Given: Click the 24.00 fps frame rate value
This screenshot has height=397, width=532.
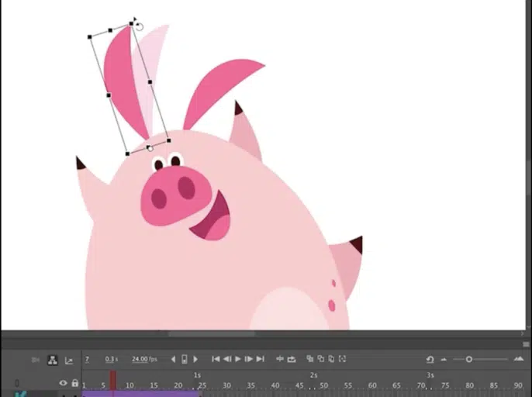Looking at the screenshot, I should coord(143,359).
